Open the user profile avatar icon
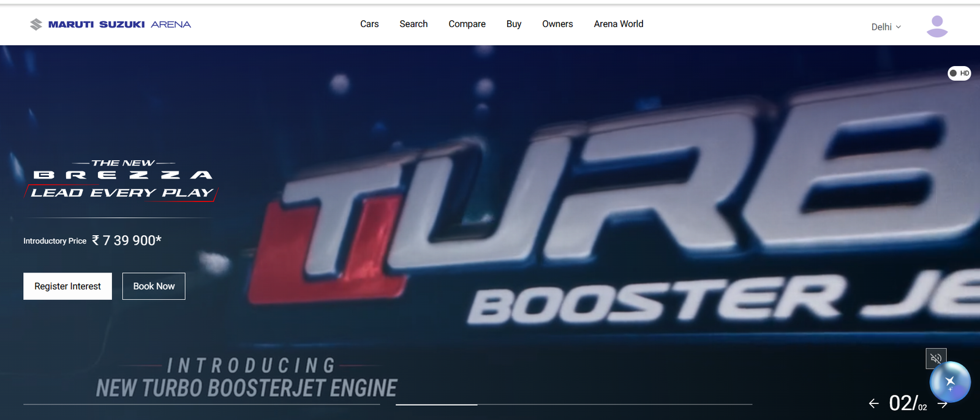980x420 pixels. pyautogui.click(x=937, y=26)
